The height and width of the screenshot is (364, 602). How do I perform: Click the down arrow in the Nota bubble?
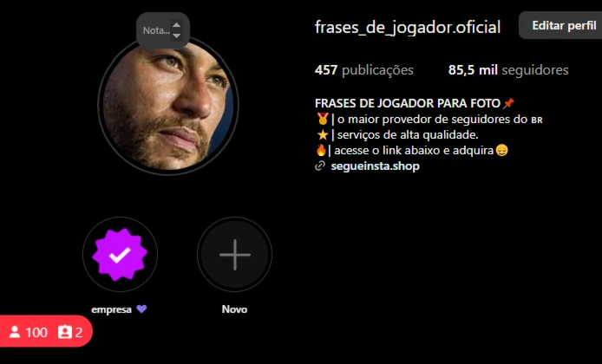pyautogui.click(x=176, y=36)
